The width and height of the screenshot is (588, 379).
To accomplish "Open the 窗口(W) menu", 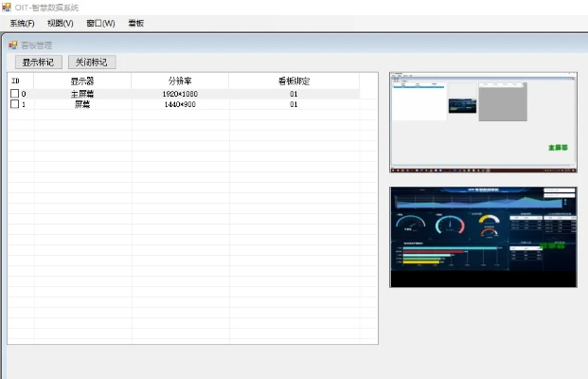I will pyautogui.click(x=100, y=23).
